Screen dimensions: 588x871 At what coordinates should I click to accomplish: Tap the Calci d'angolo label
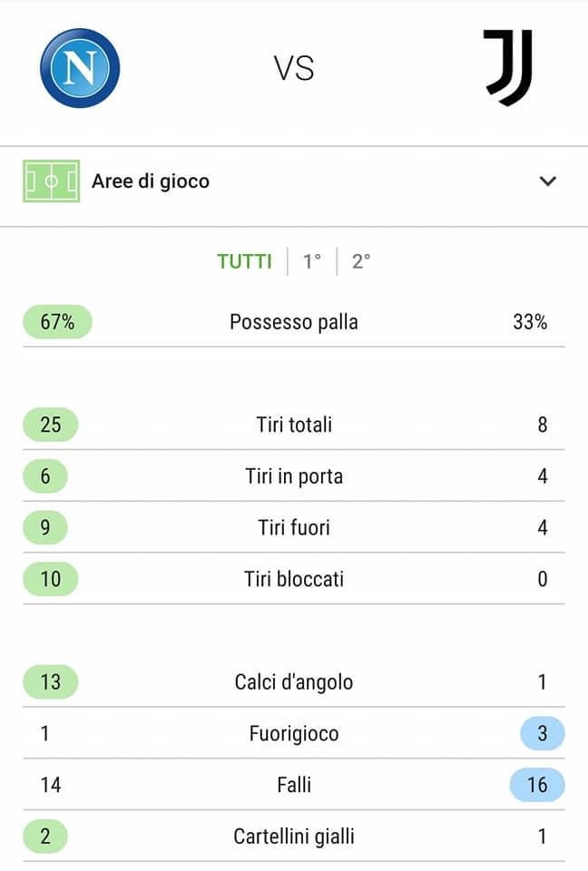click(294, 682)
